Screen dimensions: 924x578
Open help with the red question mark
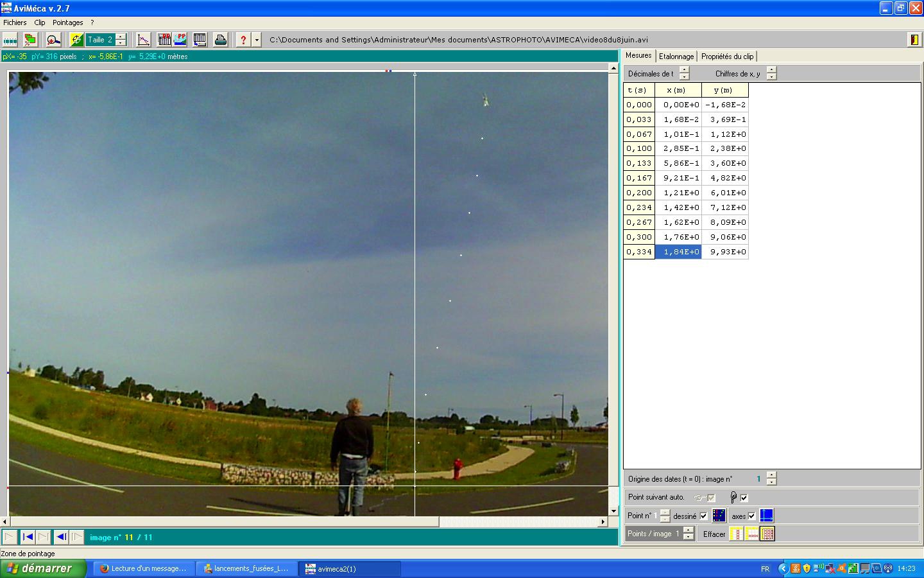[x=243, y=40]
